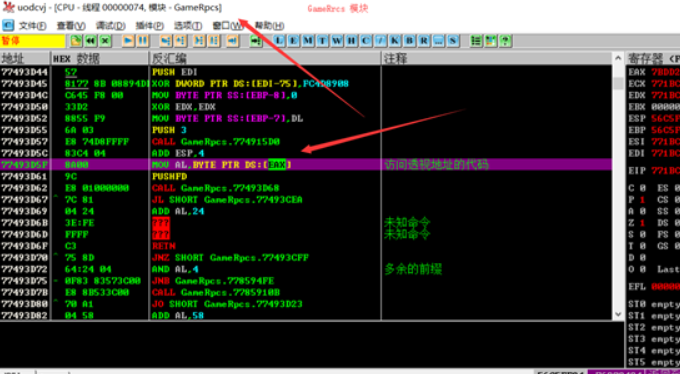Open Patches window with slash button
Viewport: 680px width, 374px height.
coord(380,41)
